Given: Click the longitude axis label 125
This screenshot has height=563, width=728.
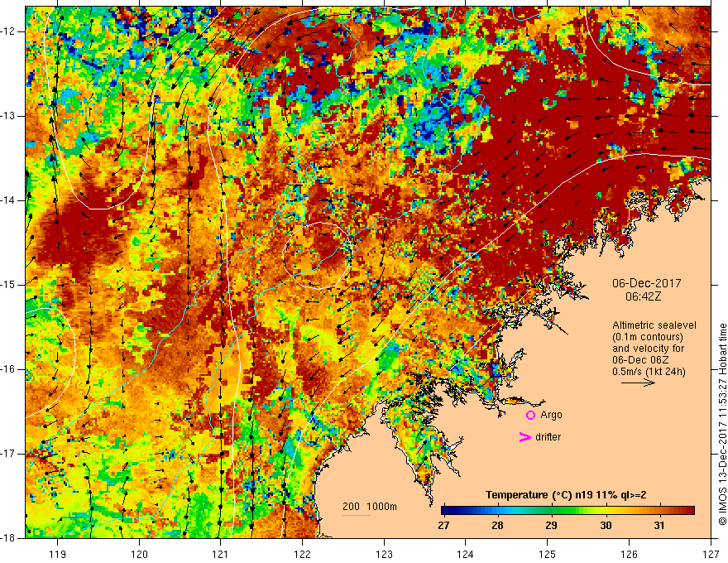Looking at the screenshot, I should [548, 555].
